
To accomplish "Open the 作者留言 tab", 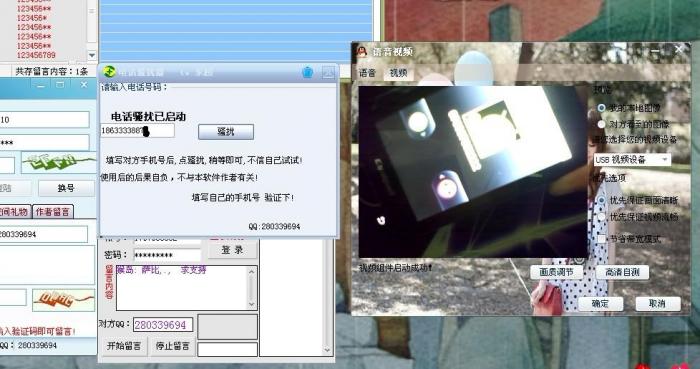I will 53,211.
